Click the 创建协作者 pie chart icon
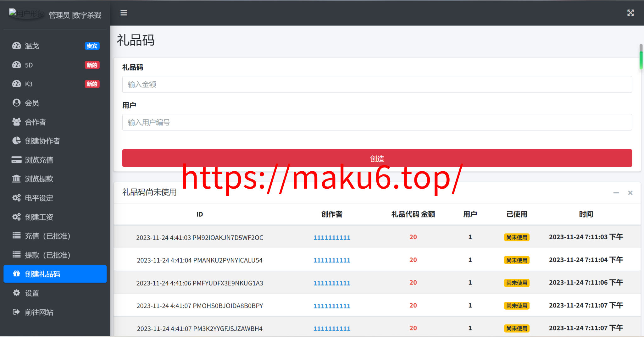The image size is (644, 337). click(x=16, y=141)
